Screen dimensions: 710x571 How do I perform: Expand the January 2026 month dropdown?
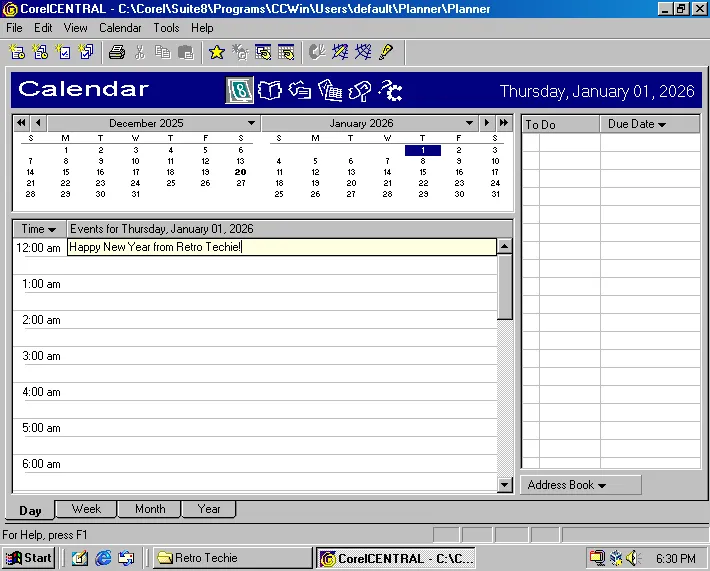[469, 124]
